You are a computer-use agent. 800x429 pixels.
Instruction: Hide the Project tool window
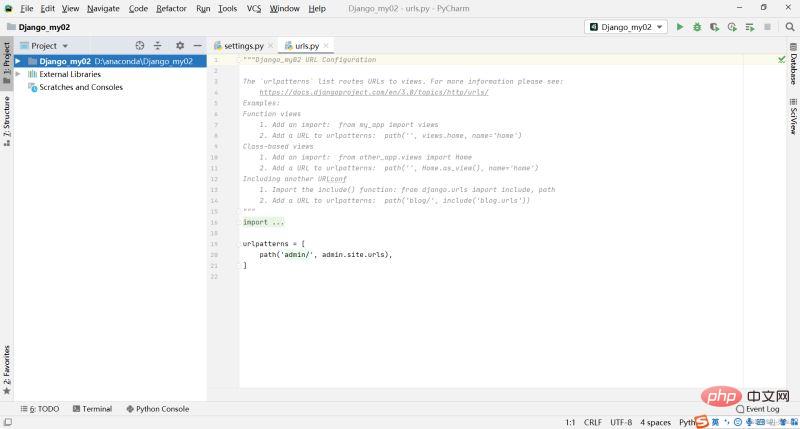coord(197,45)
